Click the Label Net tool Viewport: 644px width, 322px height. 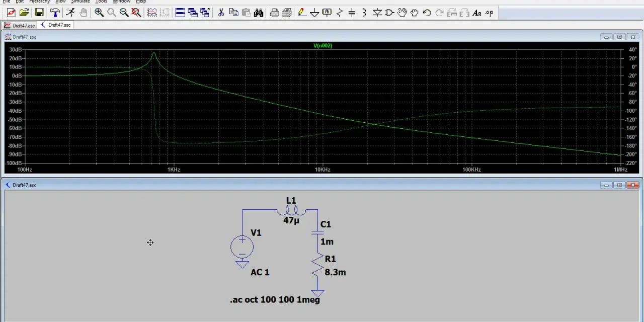[x=327, y=13]
